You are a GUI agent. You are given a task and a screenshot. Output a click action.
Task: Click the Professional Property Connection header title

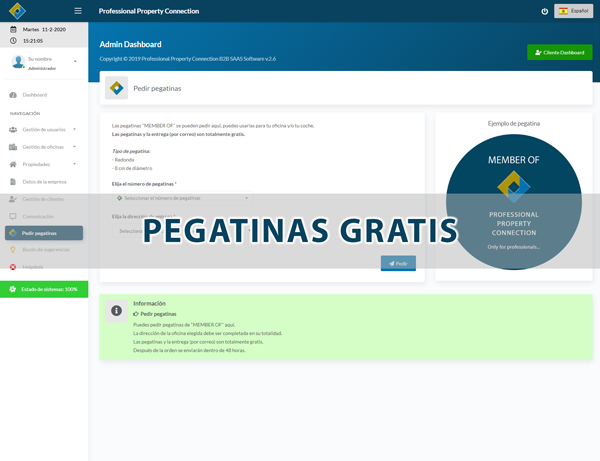click(149, 11)
